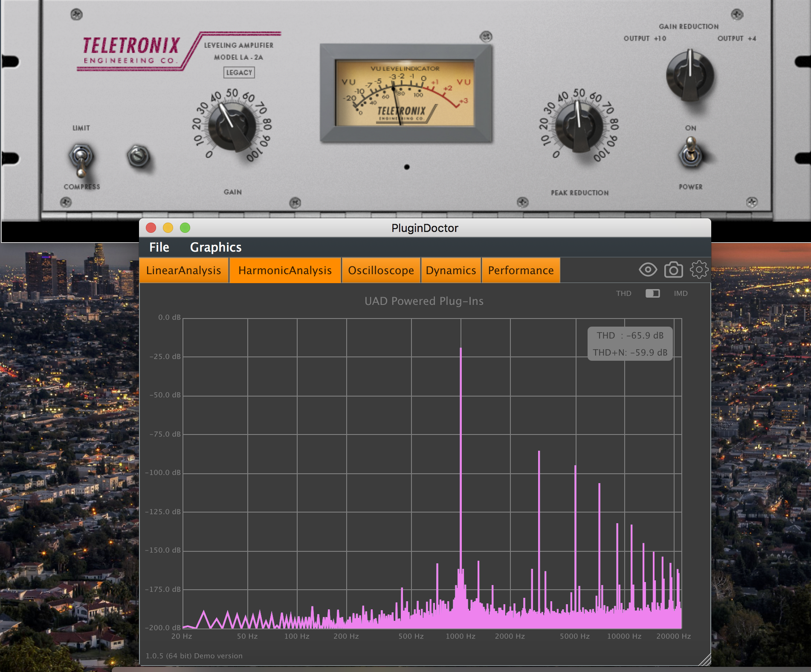The image size is (811, 672).
Task: Click the LA-2A Gain knob
Action: pos(233,126)
